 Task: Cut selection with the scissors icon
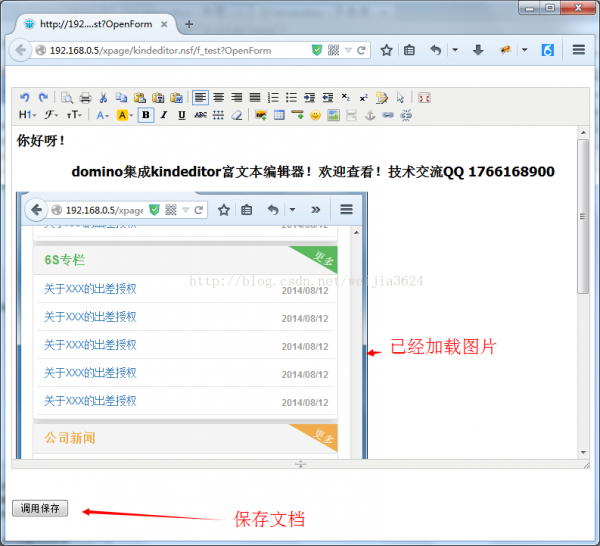[103, 98]
